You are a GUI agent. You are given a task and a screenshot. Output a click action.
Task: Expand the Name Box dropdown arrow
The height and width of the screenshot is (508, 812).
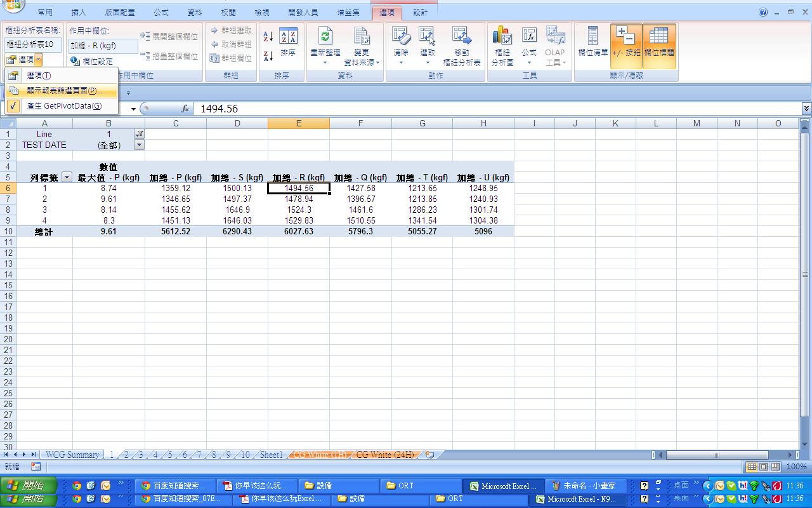(134, 109)
